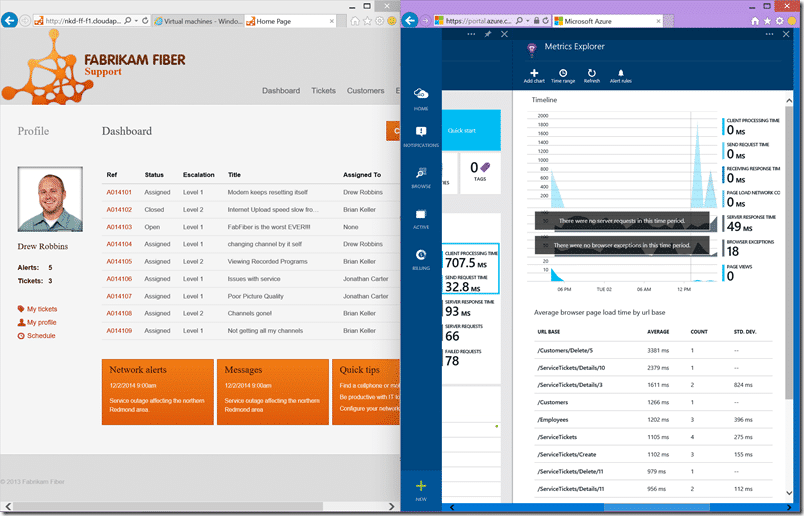
Task: Click the Server Response Time 93 ms tile
Action: pos(469,308)
